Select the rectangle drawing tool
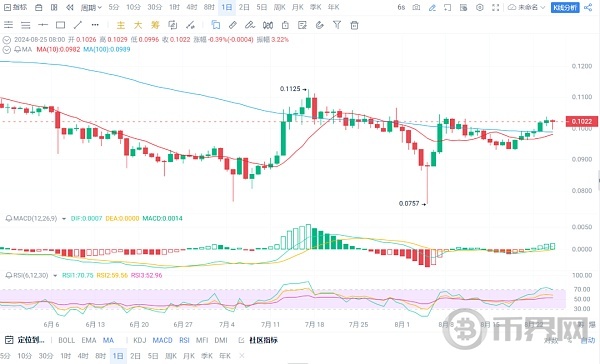This screenshot has height=364, width=600. click(60, 25)
